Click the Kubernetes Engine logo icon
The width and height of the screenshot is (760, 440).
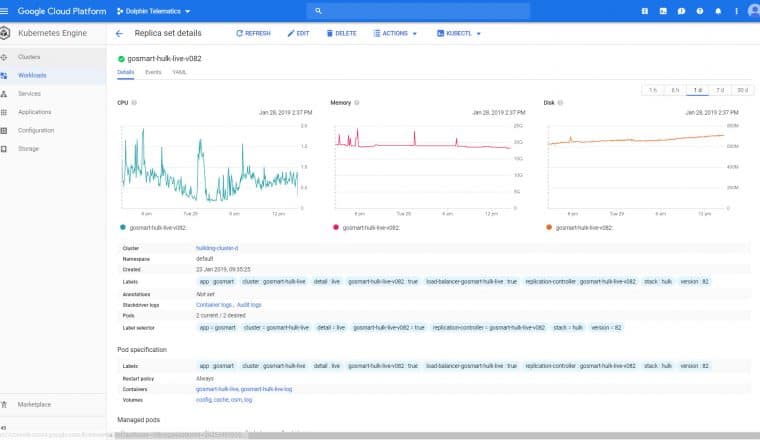(x=5, y=33)
